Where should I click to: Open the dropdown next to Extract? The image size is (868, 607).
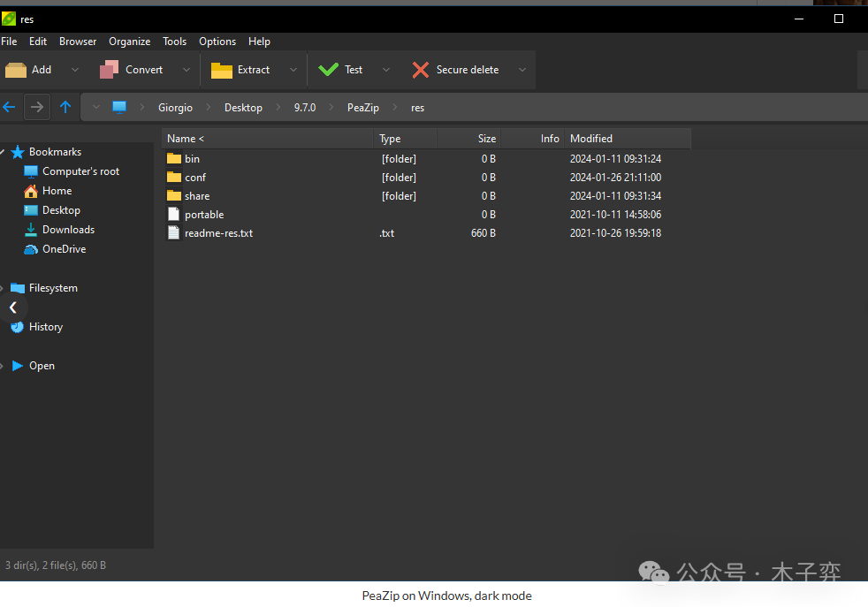pos(293,70)
